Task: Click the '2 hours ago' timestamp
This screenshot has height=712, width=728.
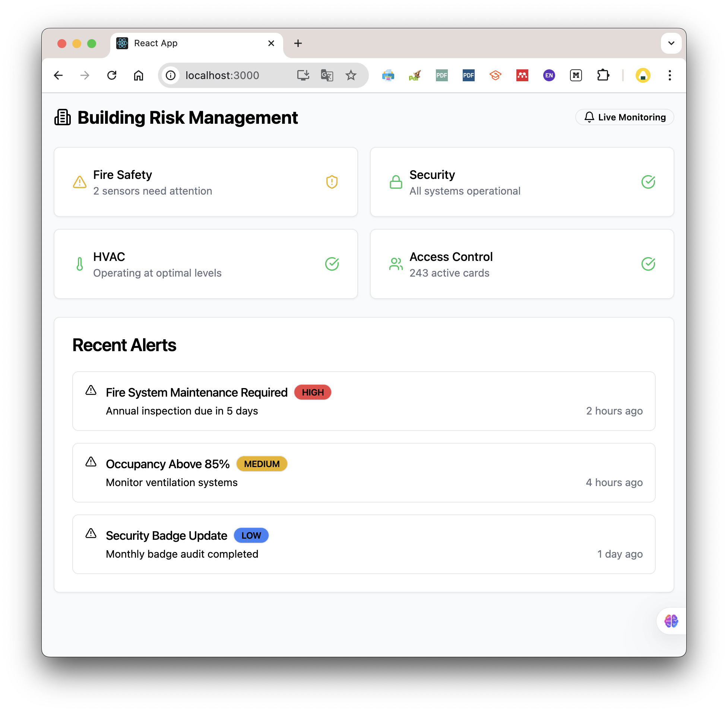Action: click(614, 410)
